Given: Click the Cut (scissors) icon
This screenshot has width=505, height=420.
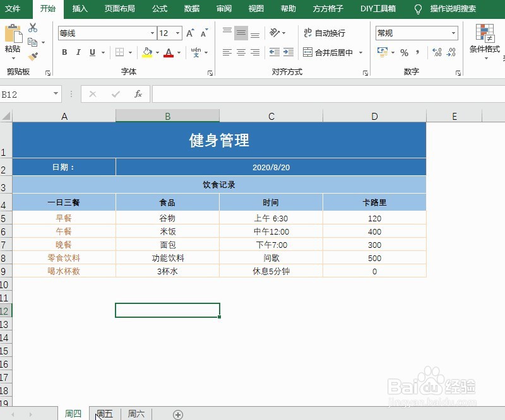Looking at the screenshot, I should (x=33, y=27).
